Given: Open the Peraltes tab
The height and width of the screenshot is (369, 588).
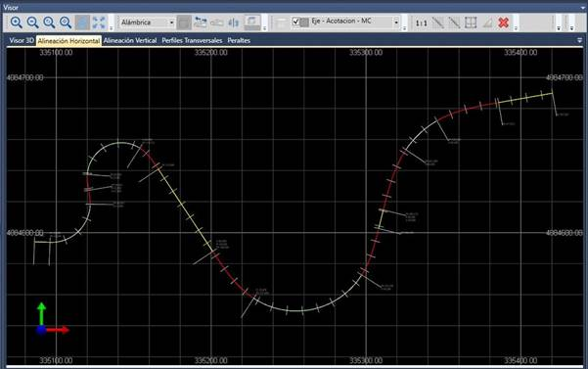Looking at the screenshot, I should point(239,40).
